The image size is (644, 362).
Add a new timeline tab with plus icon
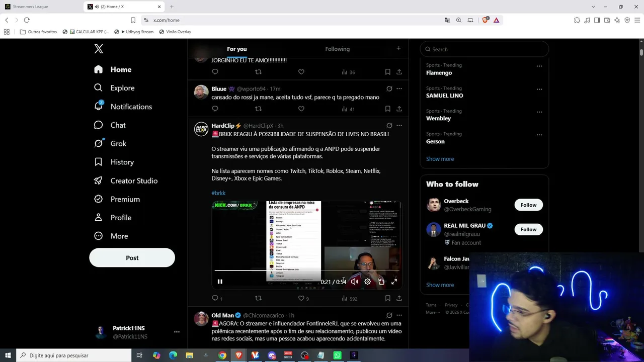(x=398, y=48)
